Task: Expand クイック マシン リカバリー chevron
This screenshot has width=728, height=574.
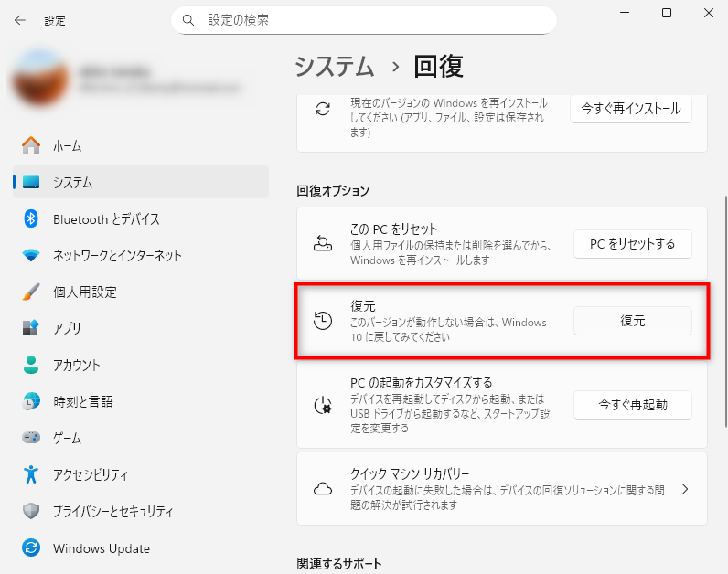Action: [x=685, y=489]
